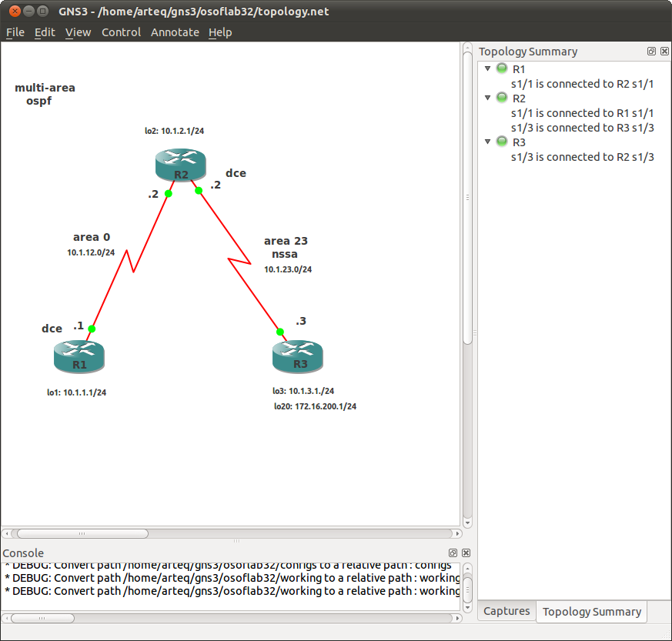Click the canvas horizontal scrollbar thumb
This screenshot has width=672, height=641.
pyautogui.click(x=82, y=533)
